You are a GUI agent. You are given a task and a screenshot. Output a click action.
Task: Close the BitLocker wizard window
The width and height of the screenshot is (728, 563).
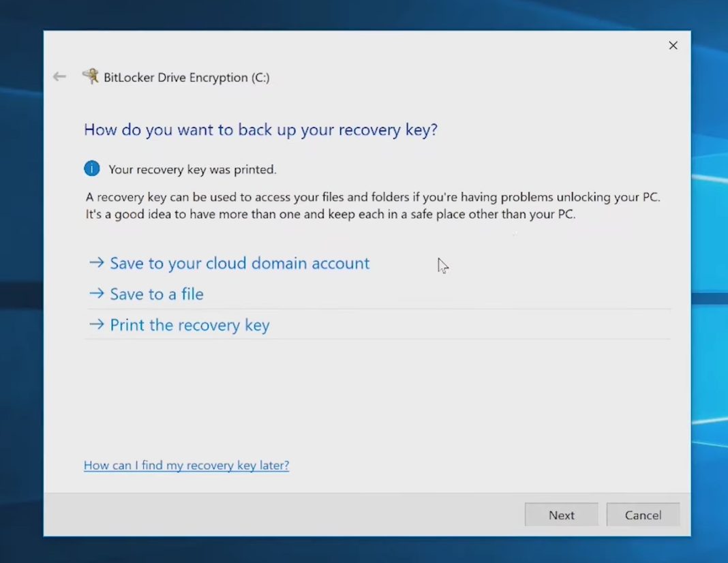pos(673,45)
